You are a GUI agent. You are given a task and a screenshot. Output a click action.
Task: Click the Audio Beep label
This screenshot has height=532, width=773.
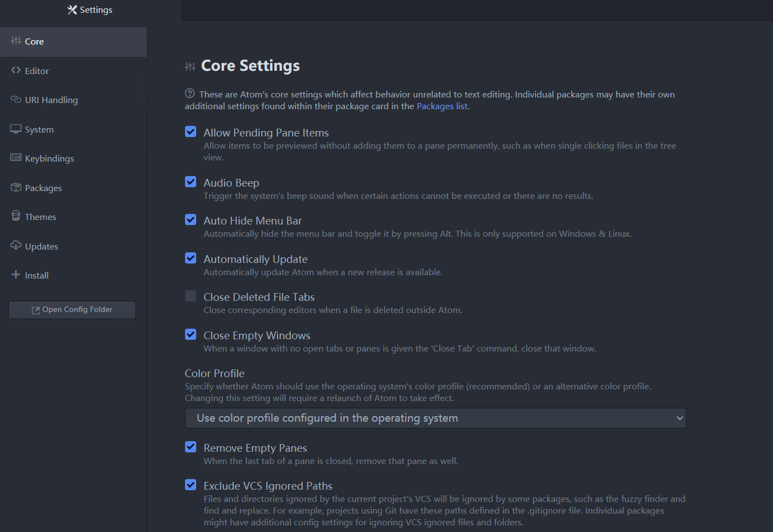coord(231,183)
